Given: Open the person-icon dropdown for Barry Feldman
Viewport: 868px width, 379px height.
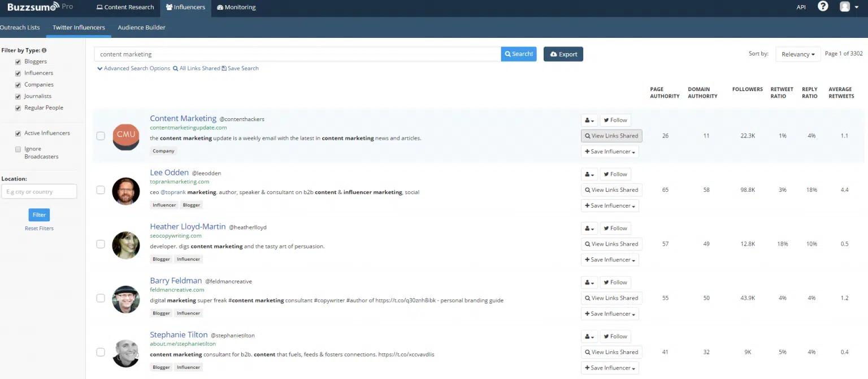Looking at the screenshot, I should (589, 282).
